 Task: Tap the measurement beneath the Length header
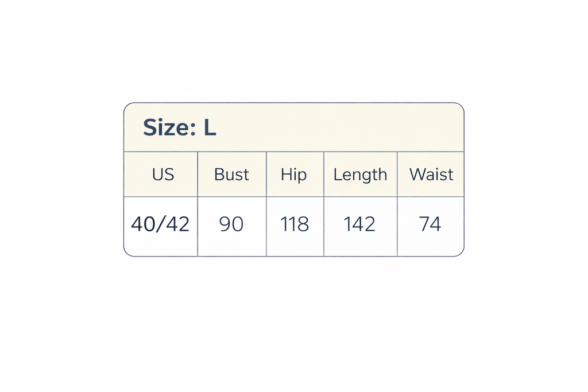coord(359,224)
